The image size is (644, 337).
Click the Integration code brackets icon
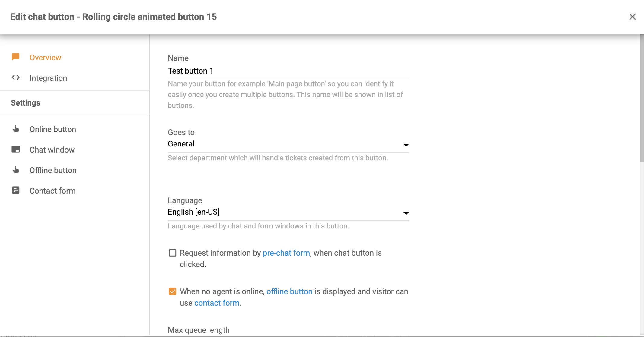pyautogui.click(x=16, y=77)
